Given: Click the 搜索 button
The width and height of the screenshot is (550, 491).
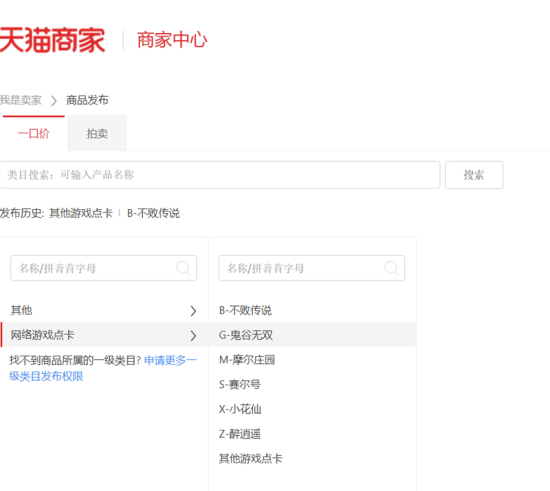Looking at the screenshot, I should [x=474, y=175].
